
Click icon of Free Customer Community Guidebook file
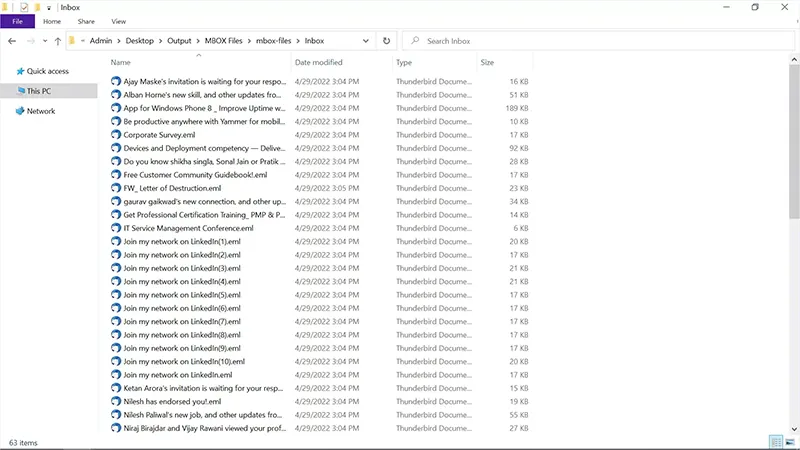point(116,174)
